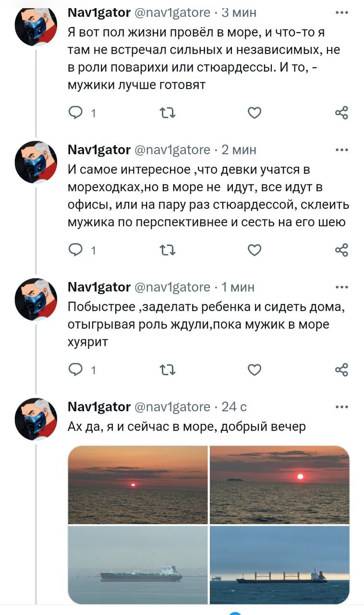The width and height of the screenshot is (364, 615).
Task: Reply to the tweet posted 2 мин ago
Action: [76, 250]
